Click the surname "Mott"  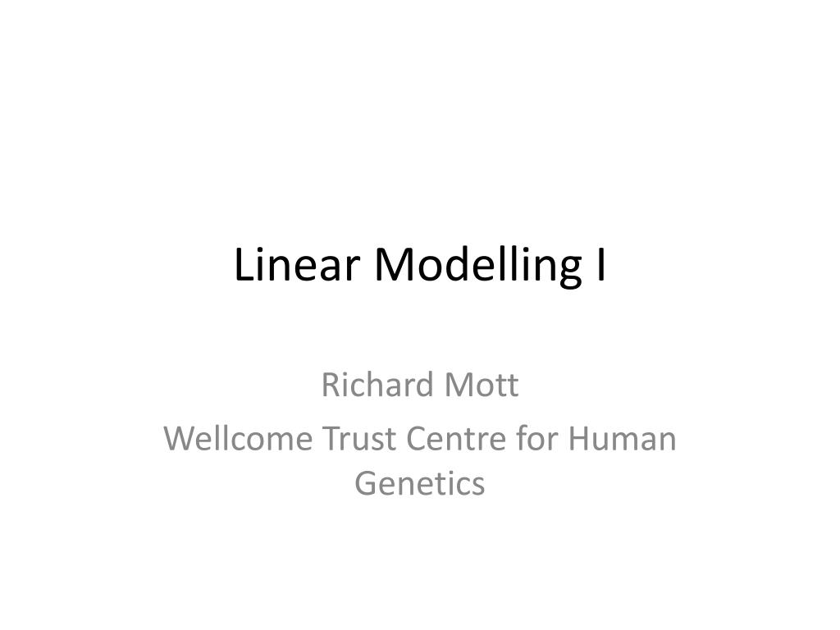[x=482, y=386]
